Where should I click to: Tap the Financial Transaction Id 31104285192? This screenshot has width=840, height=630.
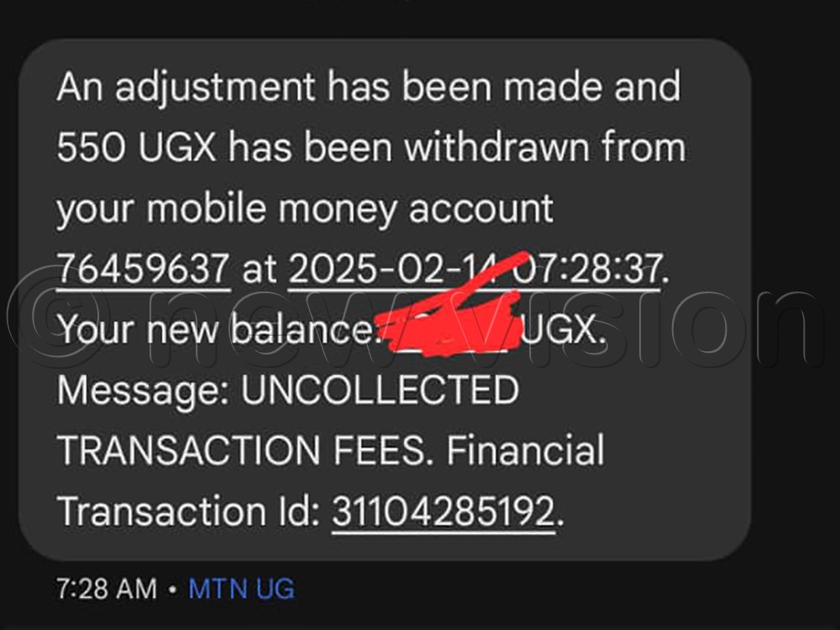(x=444, y=511)
